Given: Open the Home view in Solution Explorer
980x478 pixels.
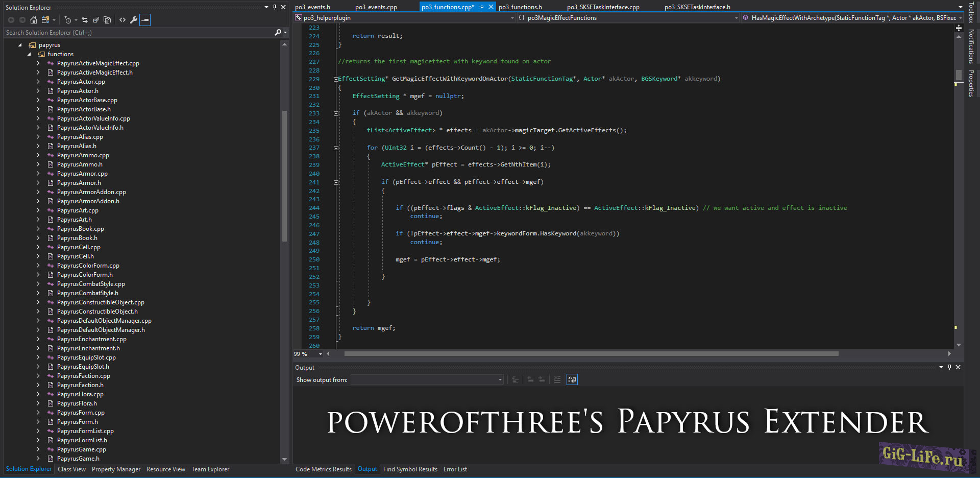Looking at the screenshot, I should pos(33,20).
